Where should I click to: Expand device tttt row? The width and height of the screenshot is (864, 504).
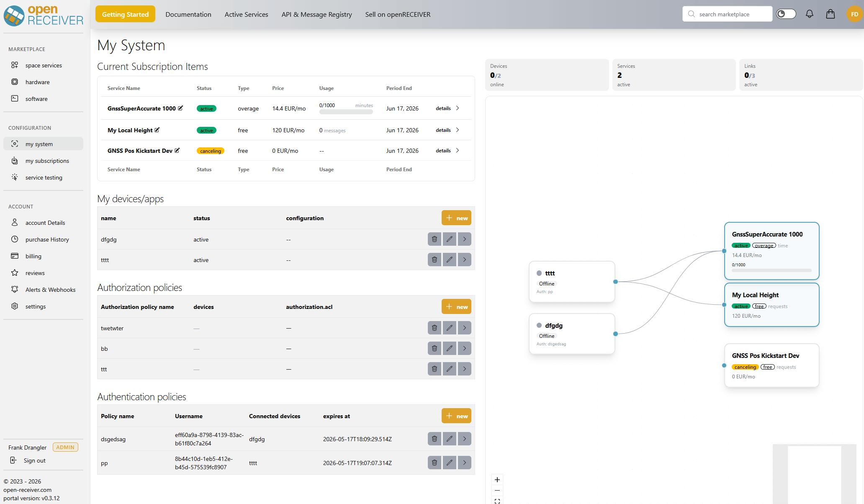[x=465, y=260]
